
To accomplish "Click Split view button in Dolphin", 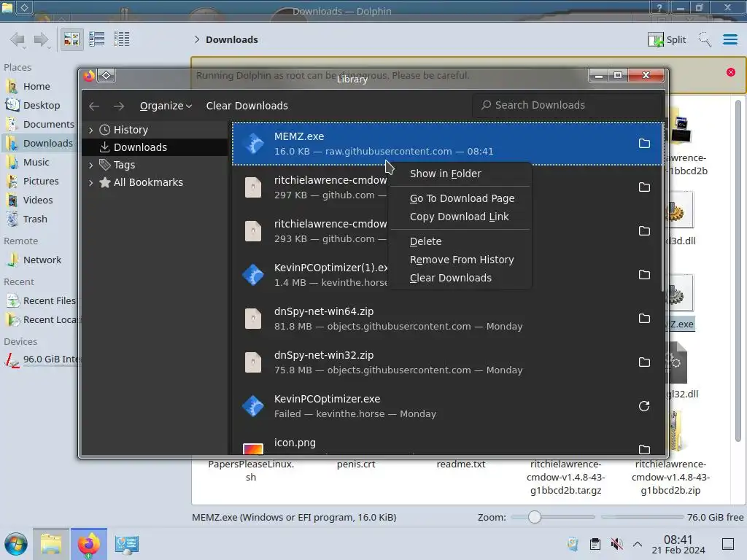I will pyautogui.click(x=667, y=39).
